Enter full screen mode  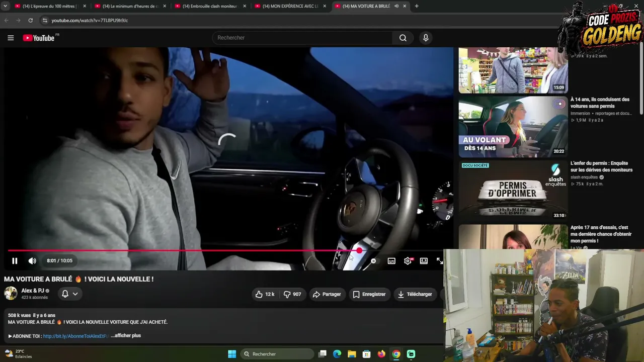(x=439, y=260)
